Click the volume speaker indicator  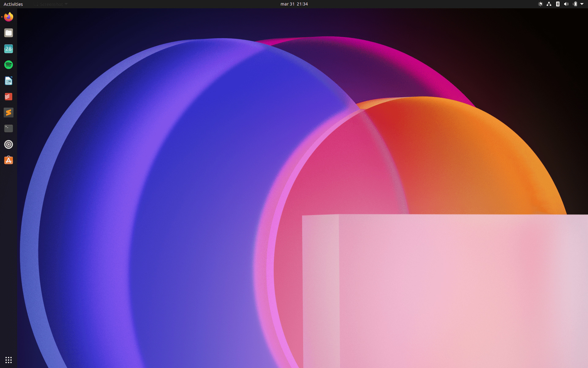coord(566,4)
